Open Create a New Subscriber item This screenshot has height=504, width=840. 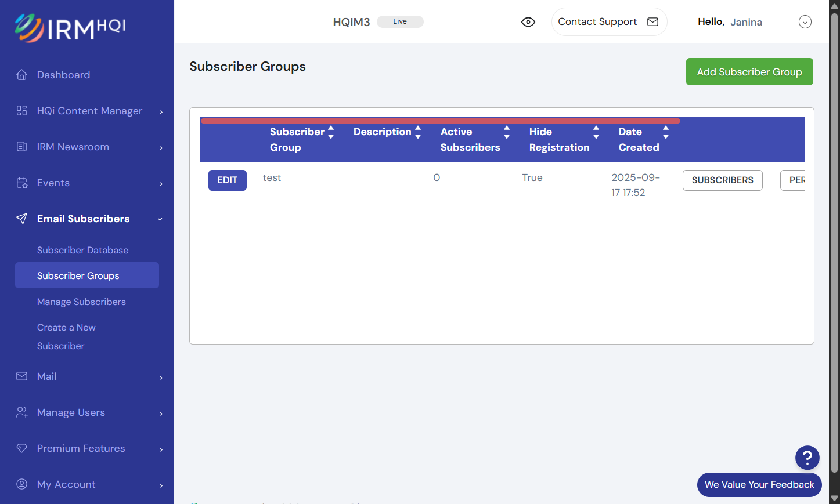coord(66,336)
